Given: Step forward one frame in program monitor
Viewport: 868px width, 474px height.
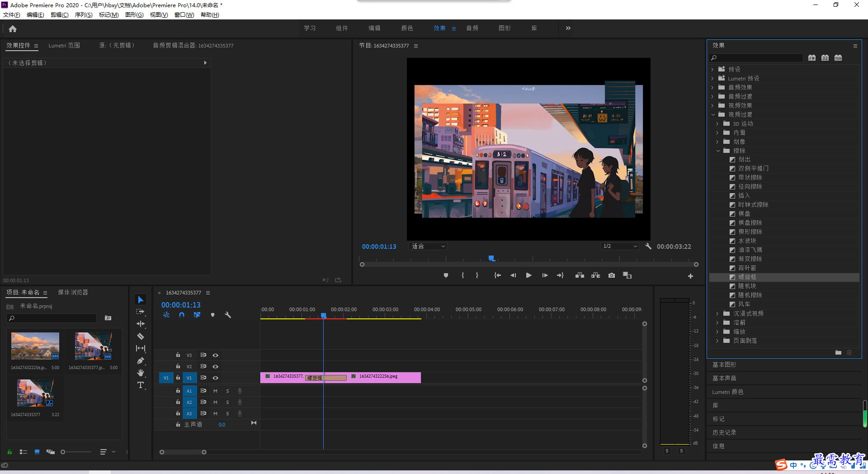Looking at the screenshot, I should tap(545, 275).
